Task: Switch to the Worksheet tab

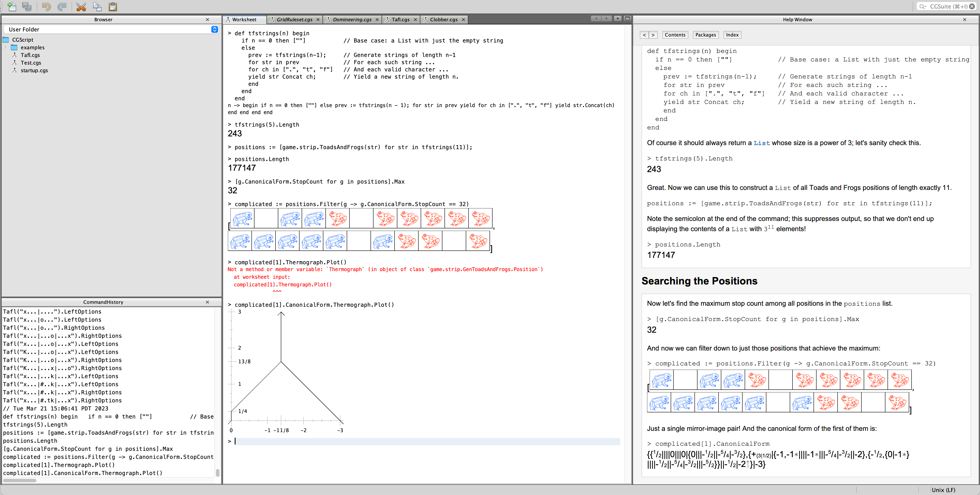Action: point(244,19)
